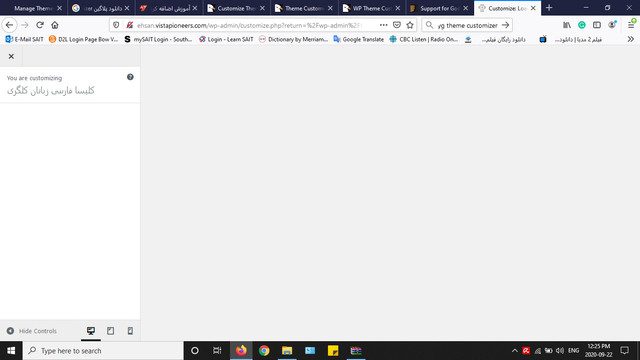Open the tracking protection shield icon

click(116, 25)
